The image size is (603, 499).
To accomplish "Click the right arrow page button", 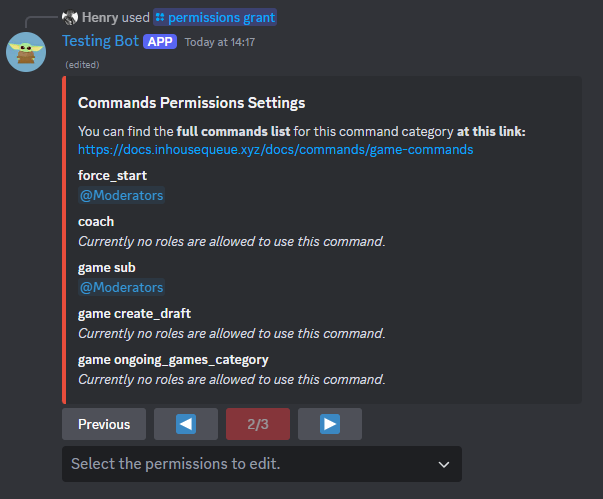I will point(330,424).
